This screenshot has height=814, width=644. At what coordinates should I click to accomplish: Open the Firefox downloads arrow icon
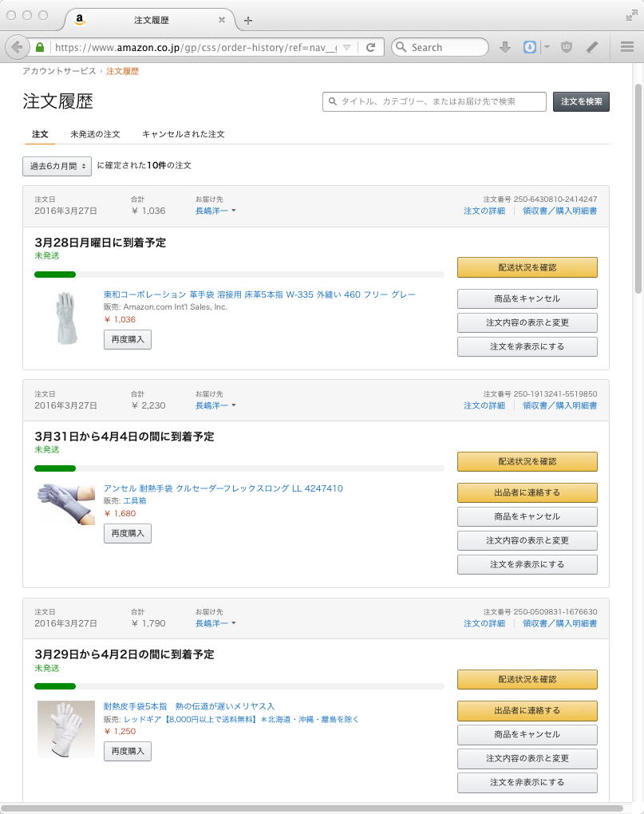click(504, 47)
